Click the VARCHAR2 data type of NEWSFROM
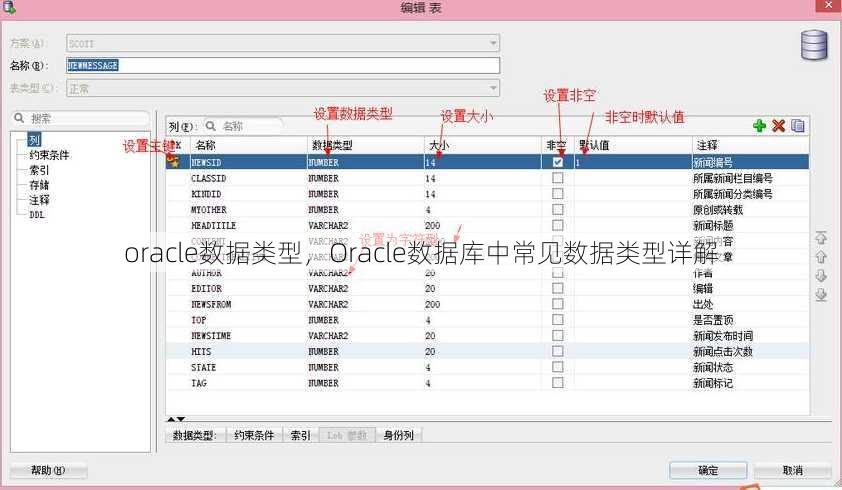 tap(328, 304)
